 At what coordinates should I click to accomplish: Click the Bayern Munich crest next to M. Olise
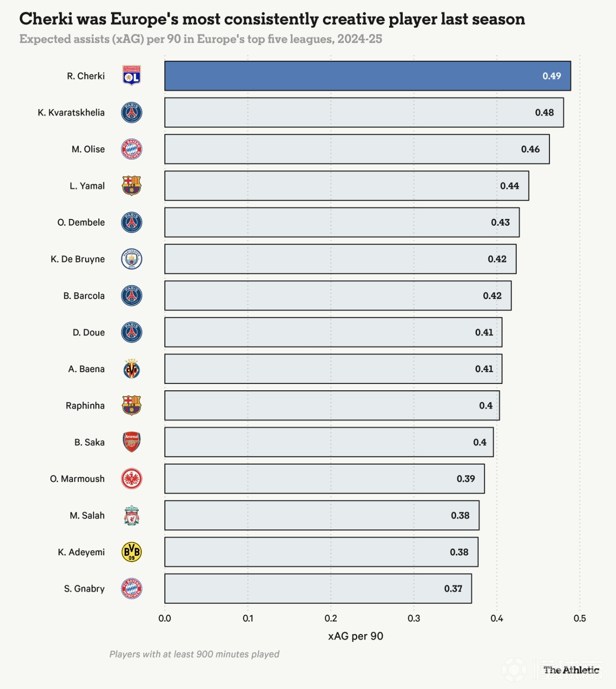click(132, 149)
